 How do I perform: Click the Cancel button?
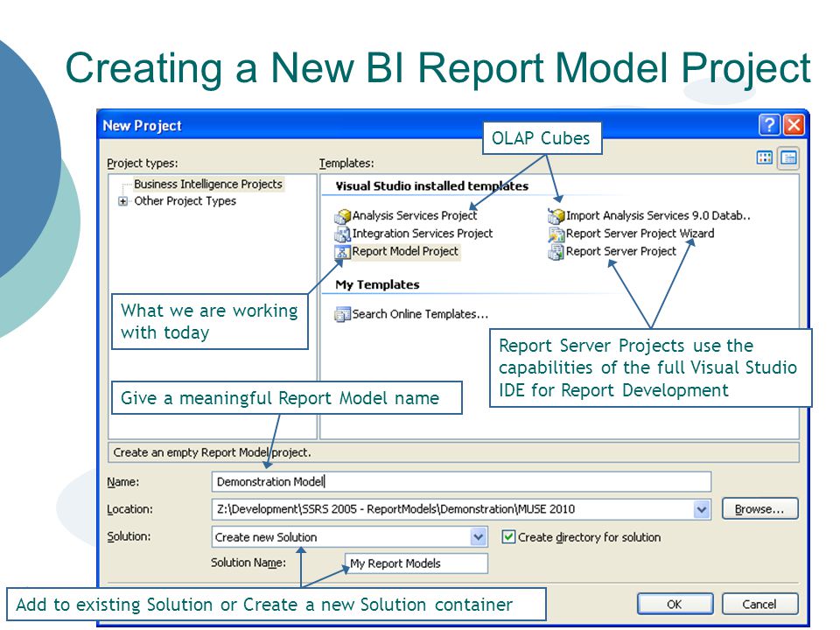click(759, 605)
